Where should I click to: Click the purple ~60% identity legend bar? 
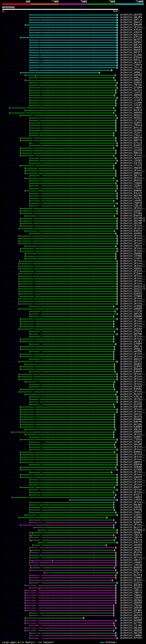click(73, 4)
